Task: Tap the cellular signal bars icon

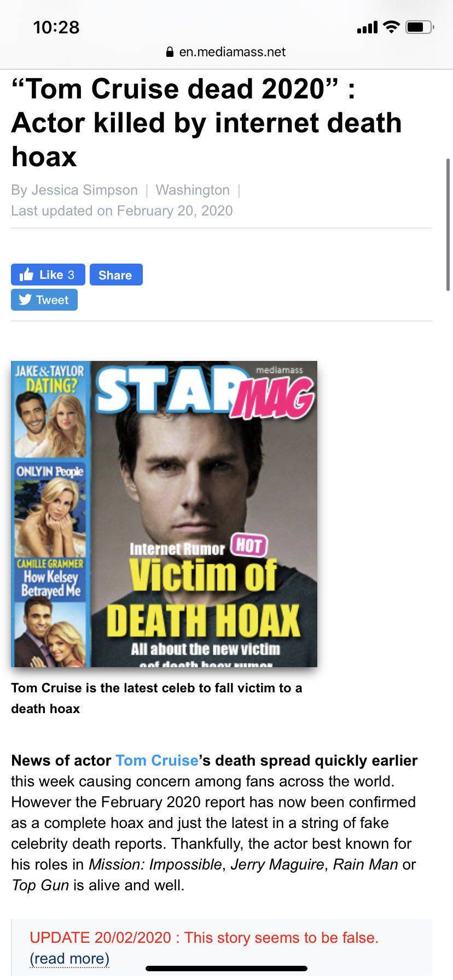Action: pos(367,27)
